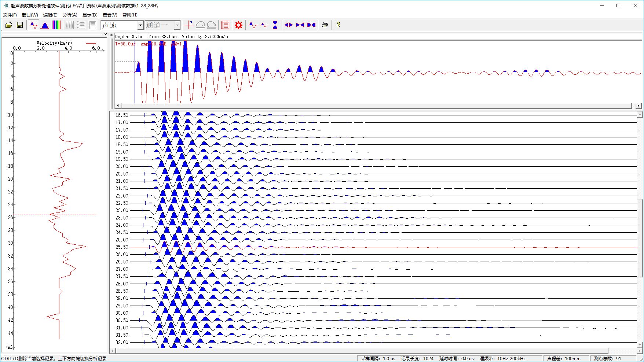
Task: Click the red crosshair P pick tool
Action: pos(189,25)
